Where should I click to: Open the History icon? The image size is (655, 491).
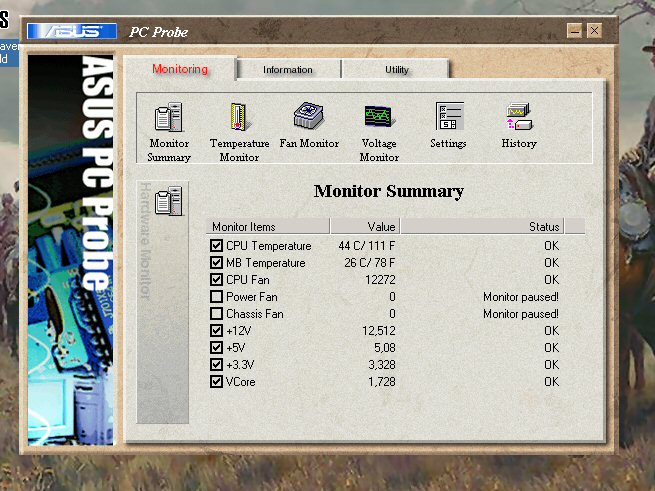point(519,117)
